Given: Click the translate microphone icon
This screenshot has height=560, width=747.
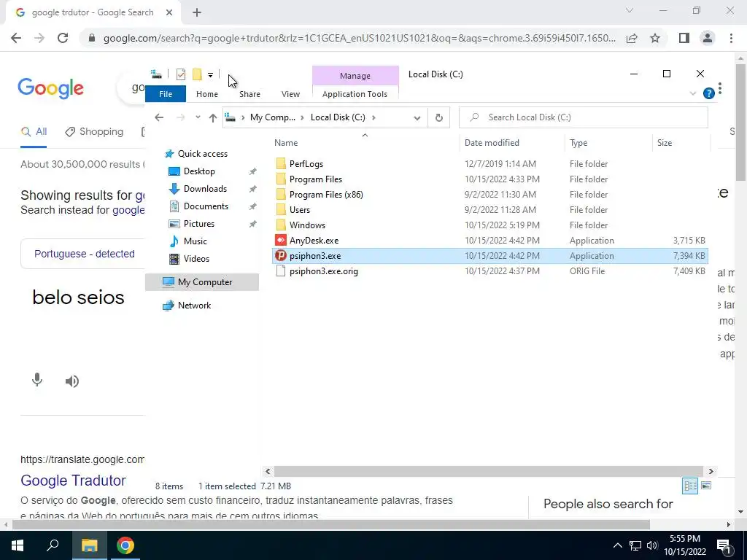Looking at the screenshot, I should point(37,380).
